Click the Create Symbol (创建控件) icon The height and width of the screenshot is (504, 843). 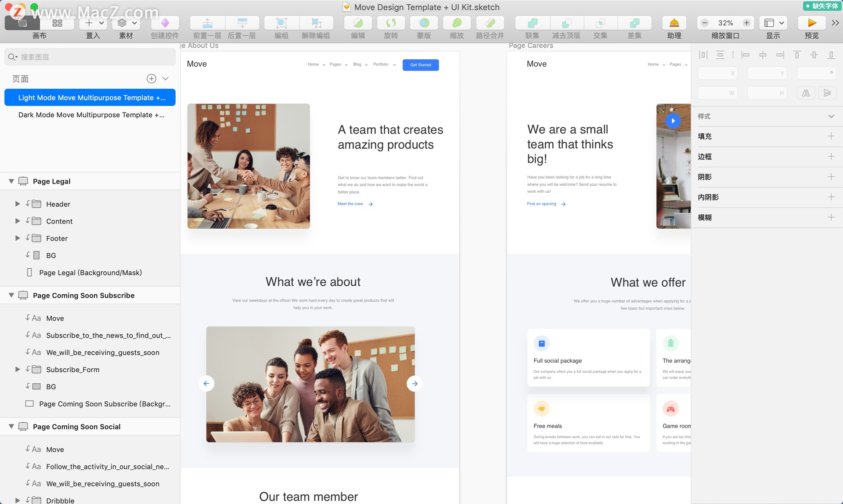point(165,23)
